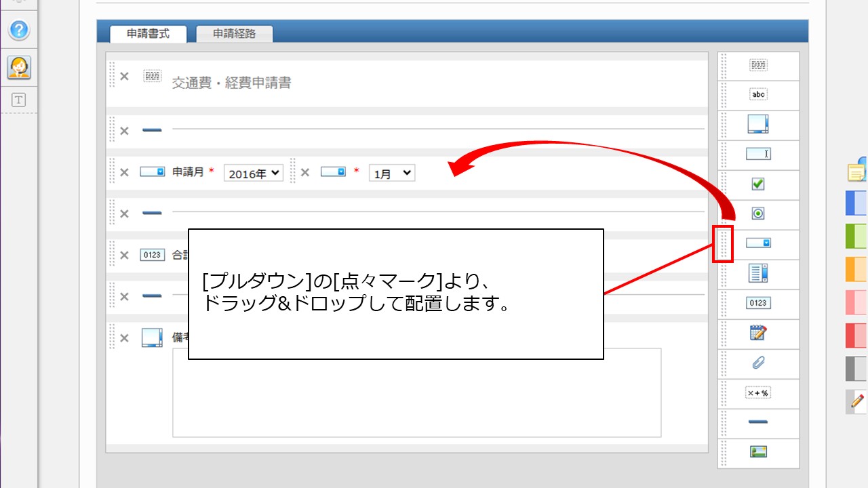
Task: Select the file attachment paperclip icon
Action: click(x=758, y=363)
